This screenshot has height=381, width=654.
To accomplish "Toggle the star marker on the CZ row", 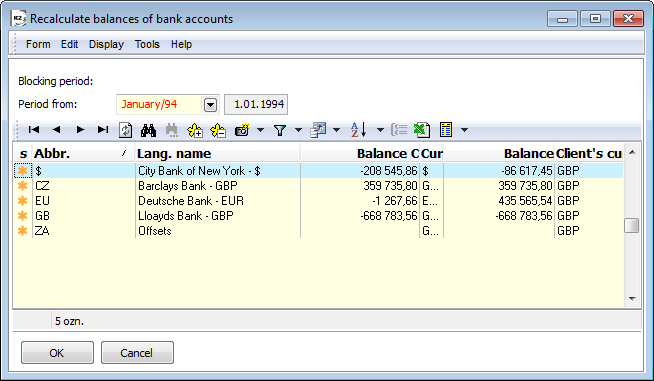I will pyautogui.click(x=23, y=186).
